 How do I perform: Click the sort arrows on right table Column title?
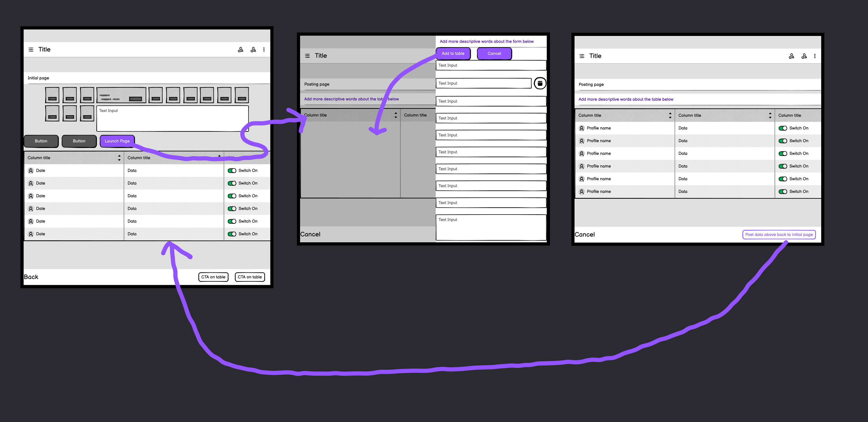coord(670,115)
